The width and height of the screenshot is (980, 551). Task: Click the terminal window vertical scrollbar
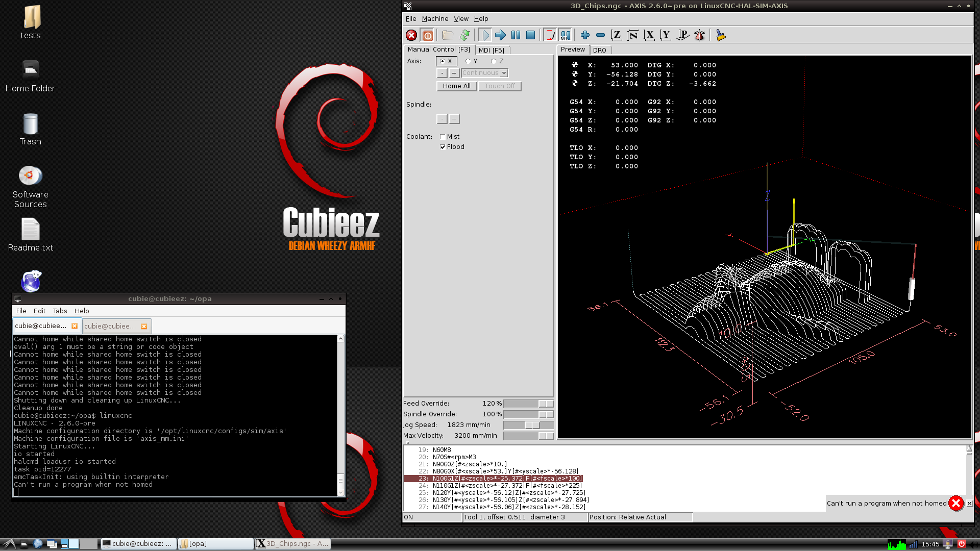tap(340, 415)
